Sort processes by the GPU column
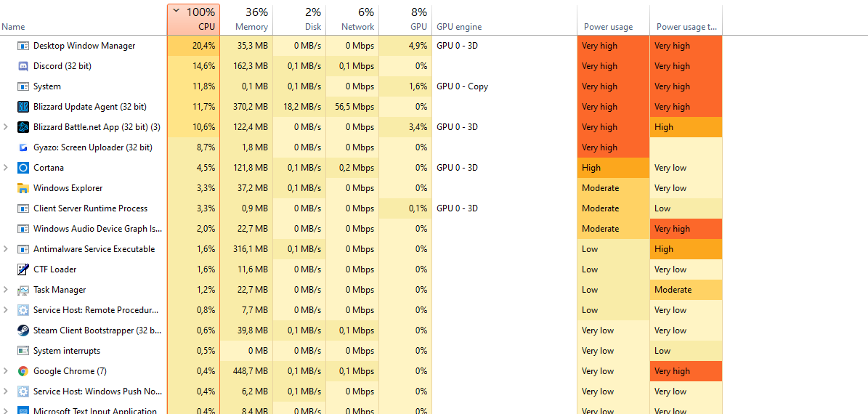The image size is (868, 414). 405,20
